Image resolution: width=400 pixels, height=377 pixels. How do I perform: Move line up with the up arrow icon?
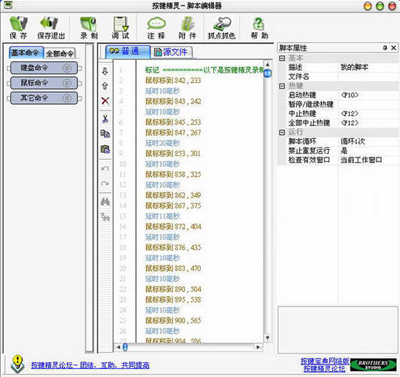tap(105, 86)
